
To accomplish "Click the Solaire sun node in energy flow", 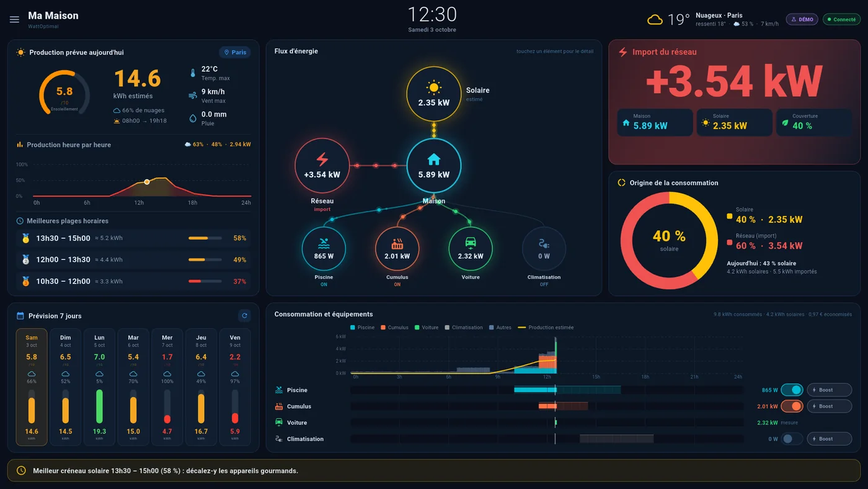I will (433, 94).
